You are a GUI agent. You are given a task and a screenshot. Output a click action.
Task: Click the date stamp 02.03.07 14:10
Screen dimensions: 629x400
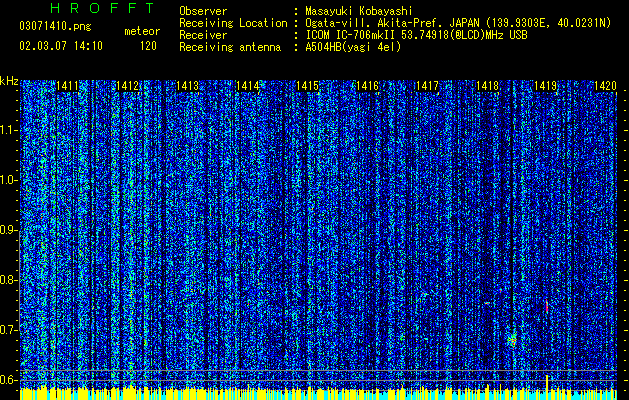(x=61, y=46)
